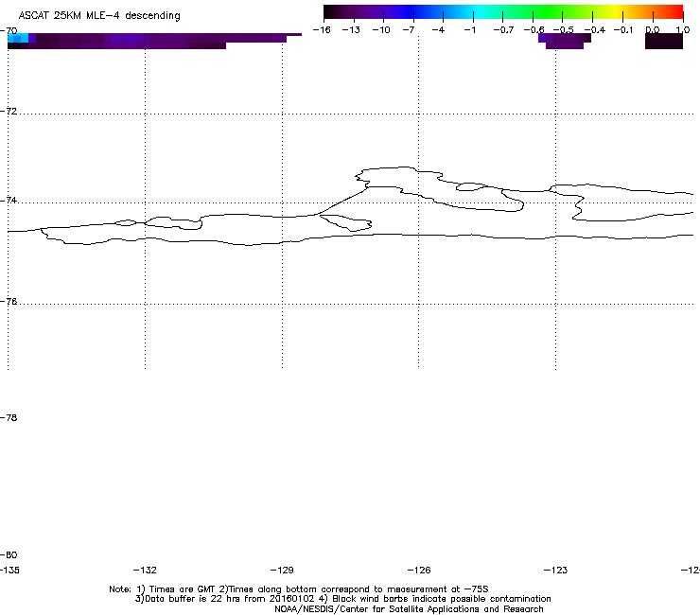Click the green section of color bar

(x=549, y=11)
